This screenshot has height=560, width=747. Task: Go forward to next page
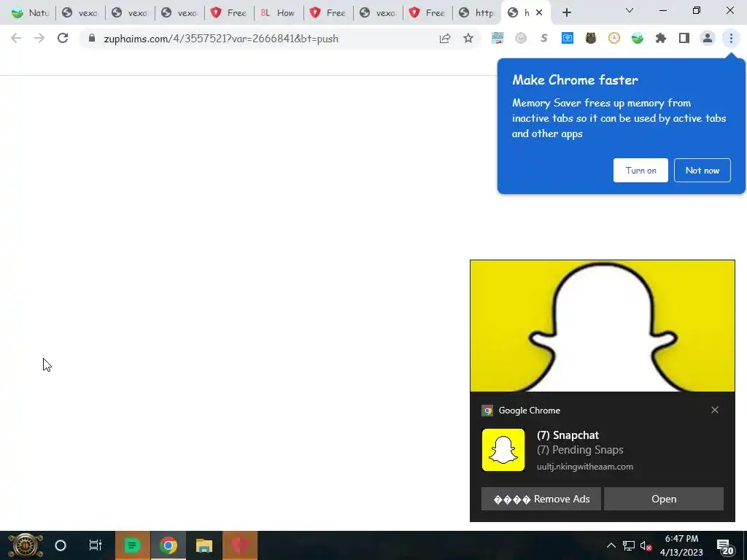pyautogui.click(x=39, y=38)
